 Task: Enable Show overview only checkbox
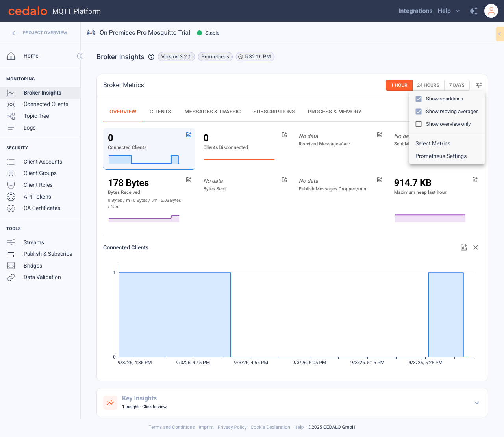(x=419, y=124)
